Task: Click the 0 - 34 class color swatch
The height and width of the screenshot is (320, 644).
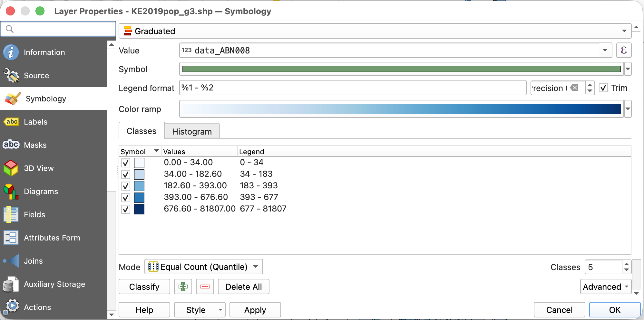Action: pos(139,163)
